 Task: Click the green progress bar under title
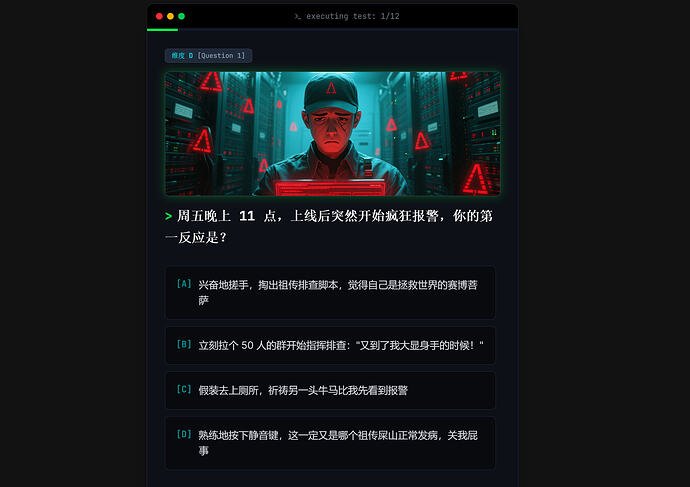[162, 29]
